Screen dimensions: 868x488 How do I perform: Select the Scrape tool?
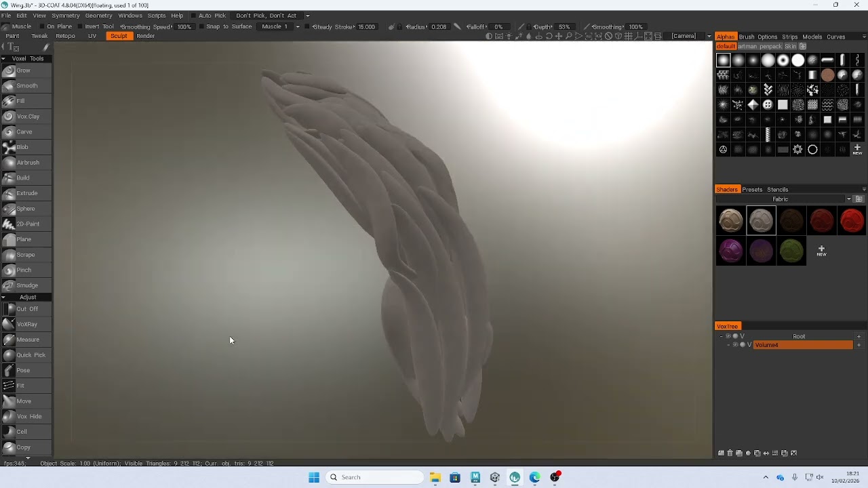pos(26,255)
